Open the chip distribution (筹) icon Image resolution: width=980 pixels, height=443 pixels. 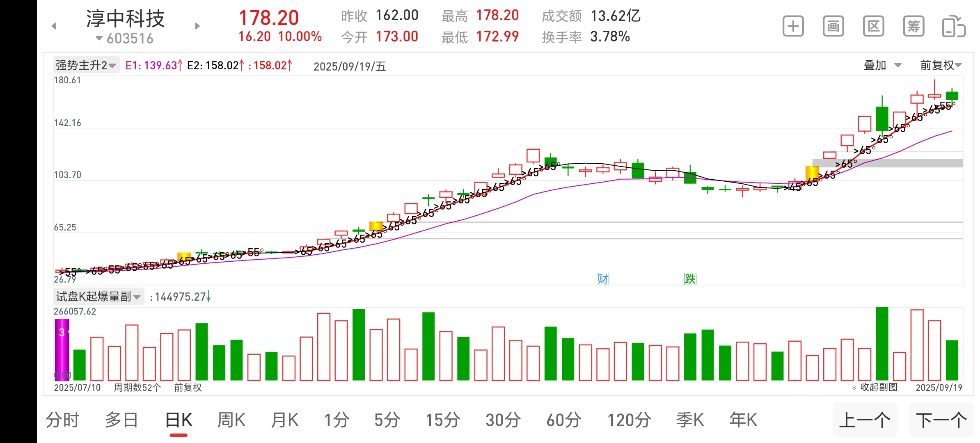[914, 27]
